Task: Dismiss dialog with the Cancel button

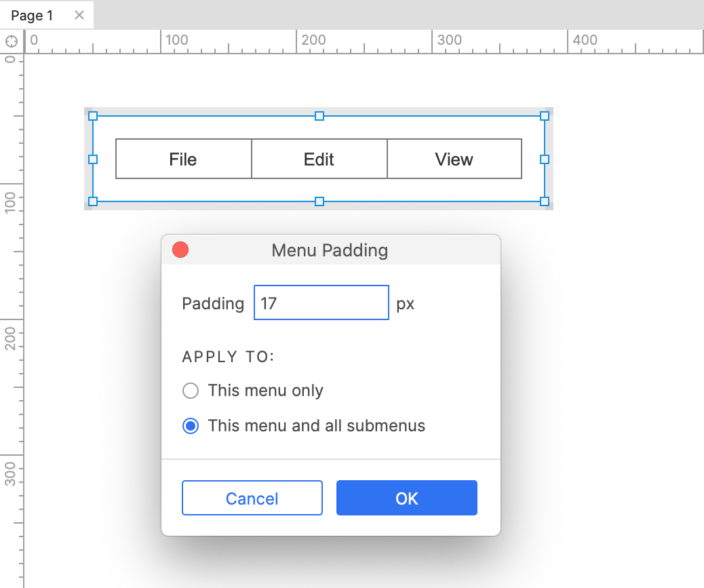Action: 252,498
